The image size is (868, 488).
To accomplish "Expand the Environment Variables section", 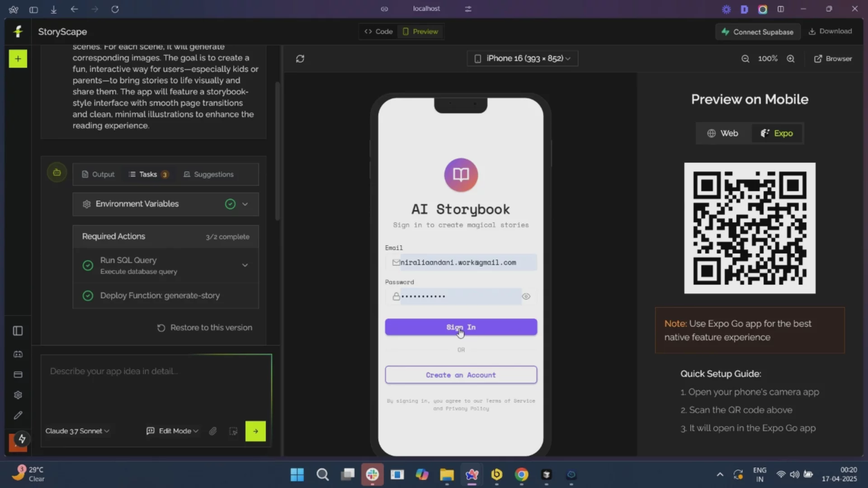I will (x=245, y=204).
